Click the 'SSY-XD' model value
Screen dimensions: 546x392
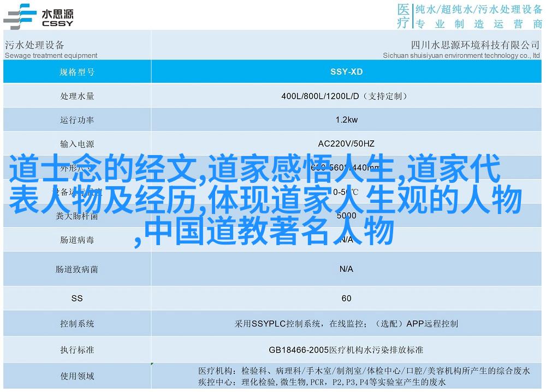pyautogui.click(x=347, y=72)
